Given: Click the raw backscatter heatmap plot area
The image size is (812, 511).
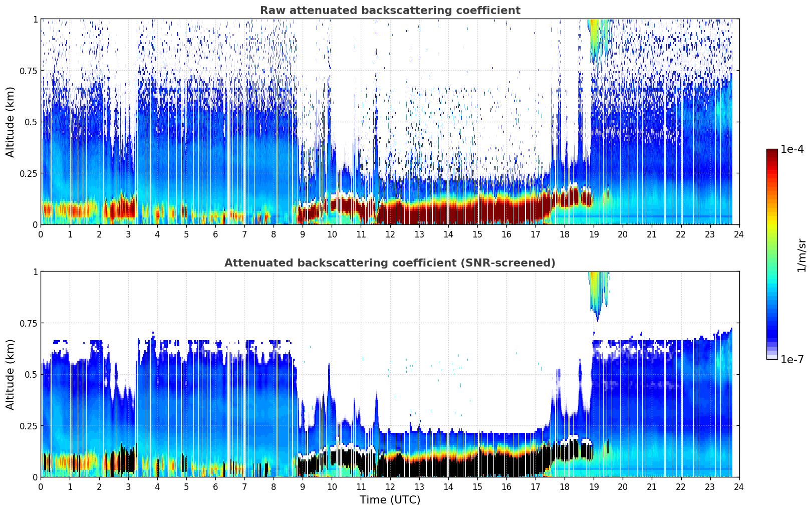Looking at the screenshot, I should point(390,122).
